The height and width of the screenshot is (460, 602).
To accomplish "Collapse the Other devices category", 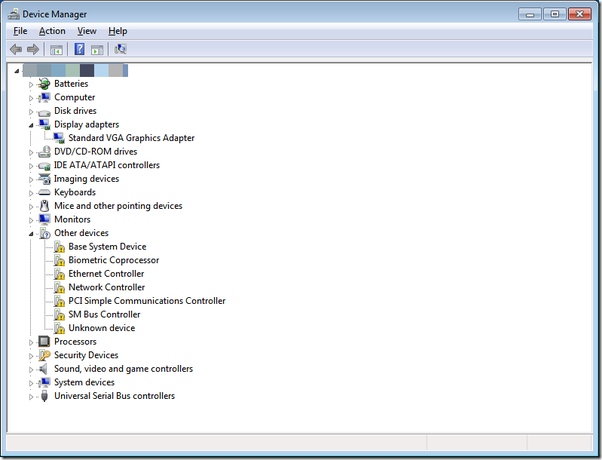I will pyautogui.click(x=31, y=233).
